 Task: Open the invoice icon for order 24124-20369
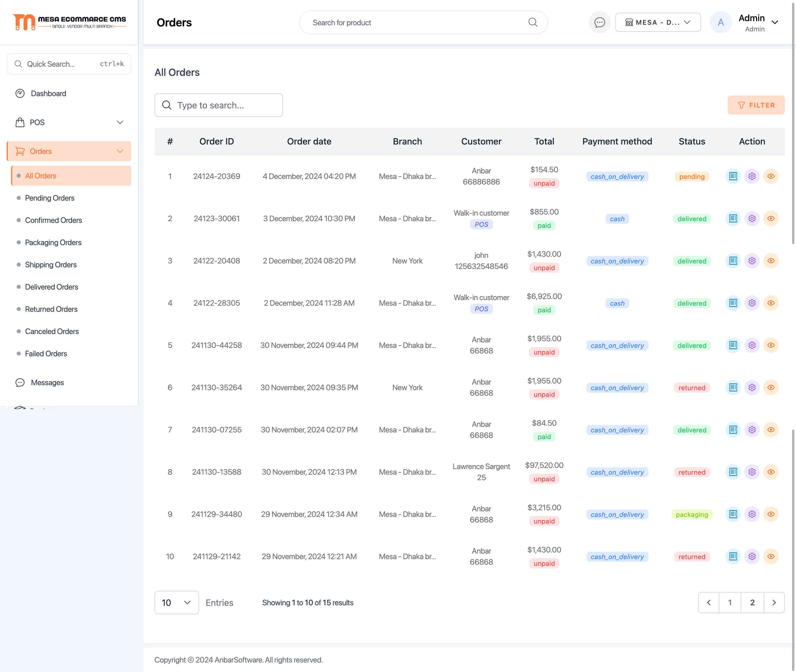(733, 176)
